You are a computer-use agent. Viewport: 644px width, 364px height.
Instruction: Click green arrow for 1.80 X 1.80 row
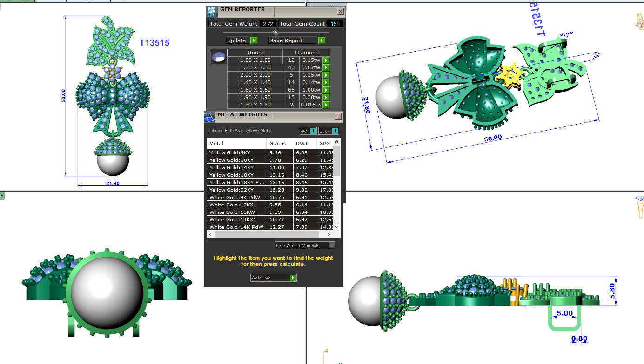point(326,67)
